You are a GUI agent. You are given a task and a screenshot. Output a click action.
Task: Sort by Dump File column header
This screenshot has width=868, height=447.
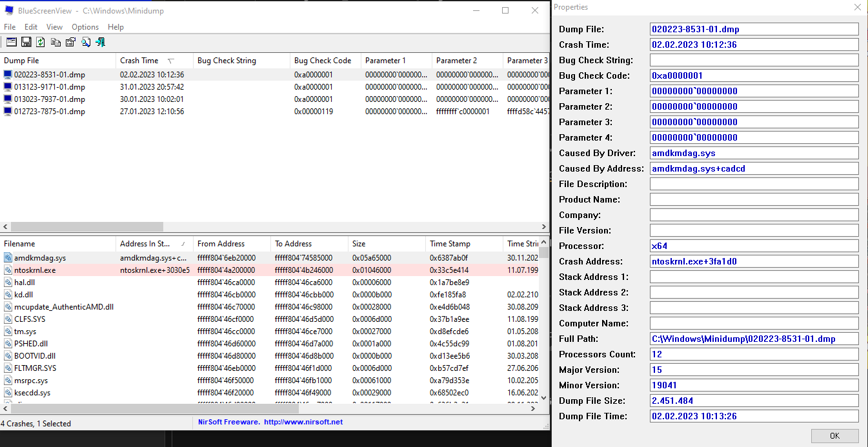(x=58, y=61)
